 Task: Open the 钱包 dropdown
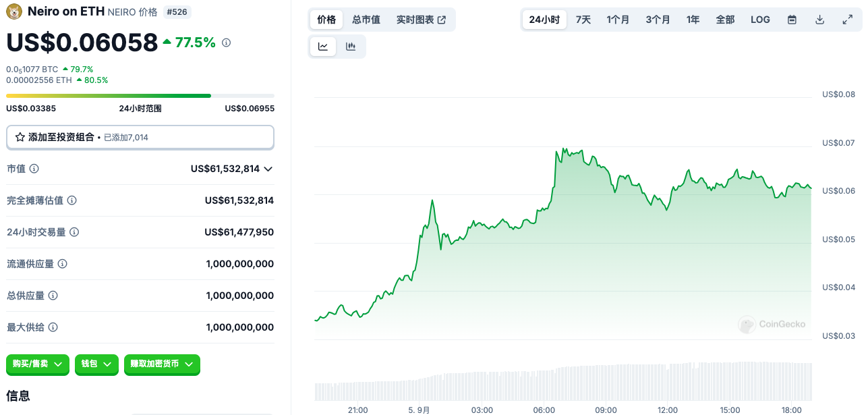[96, 364]
